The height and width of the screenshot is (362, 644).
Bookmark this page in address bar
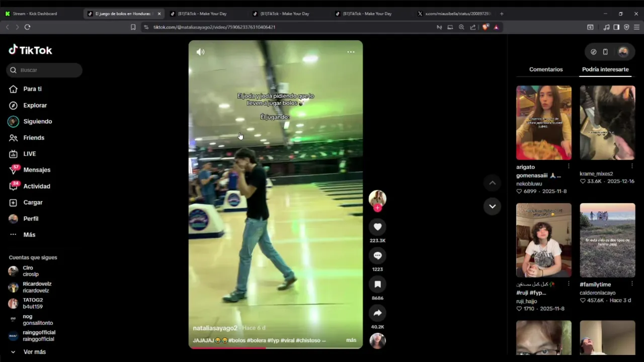coord(133,27)
